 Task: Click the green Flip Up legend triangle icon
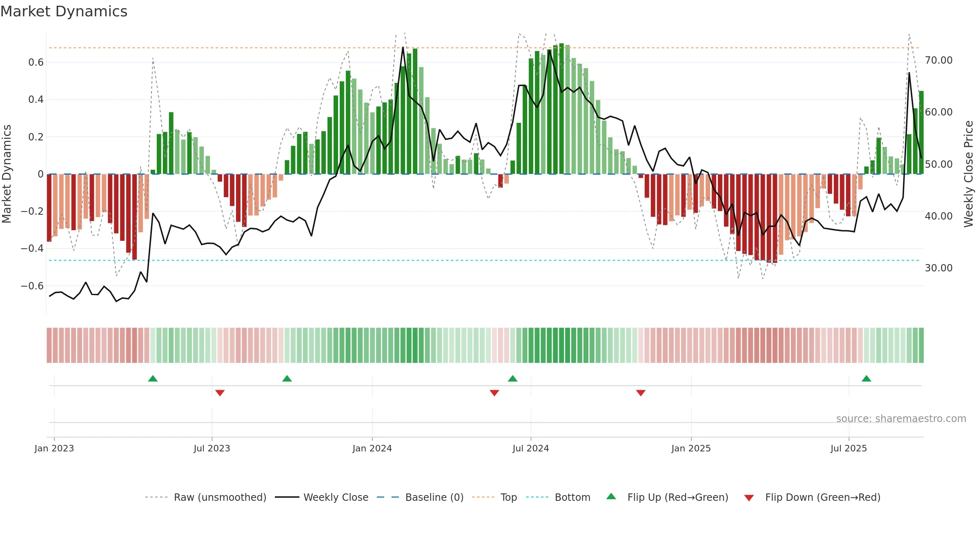click(611, 496)
